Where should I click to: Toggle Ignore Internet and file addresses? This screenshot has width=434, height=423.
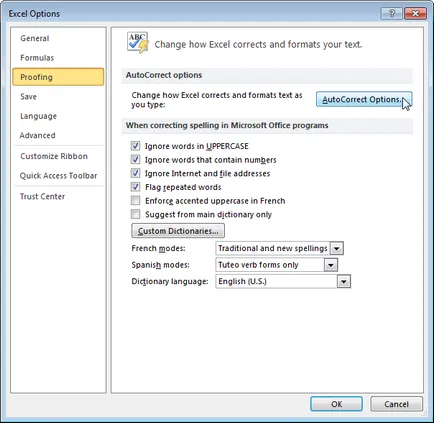click(135, 173)
